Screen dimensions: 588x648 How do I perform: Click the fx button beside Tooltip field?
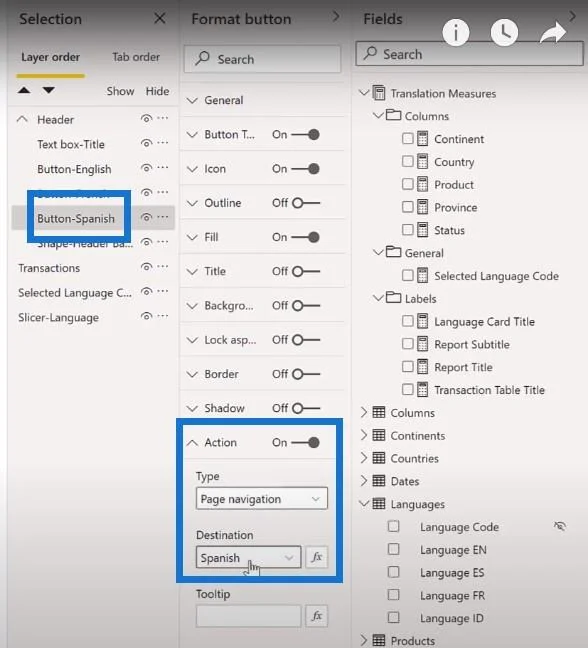pos(317,616)
